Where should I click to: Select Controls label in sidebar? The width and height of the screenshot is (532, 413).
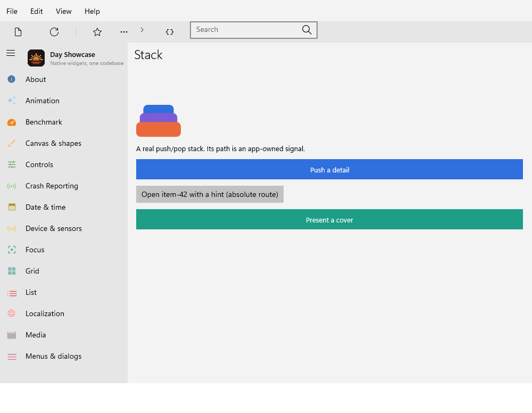pyautogui.click(x=39, y=164)
